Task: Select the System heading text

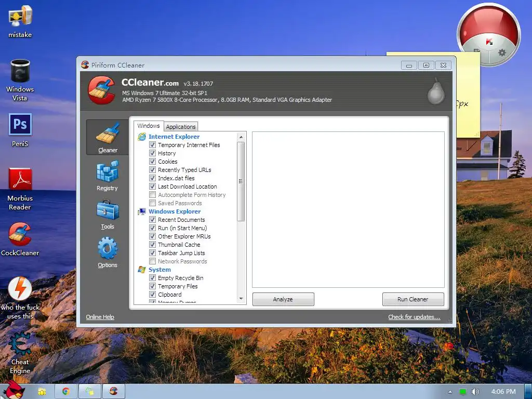Action: coord(159,270)
